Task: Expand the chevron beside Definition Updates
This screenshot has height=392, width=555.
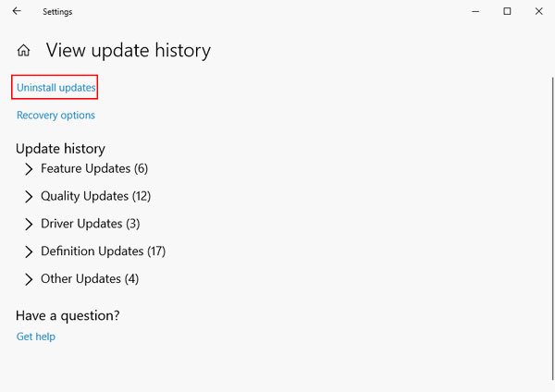Action: point(29,251)
